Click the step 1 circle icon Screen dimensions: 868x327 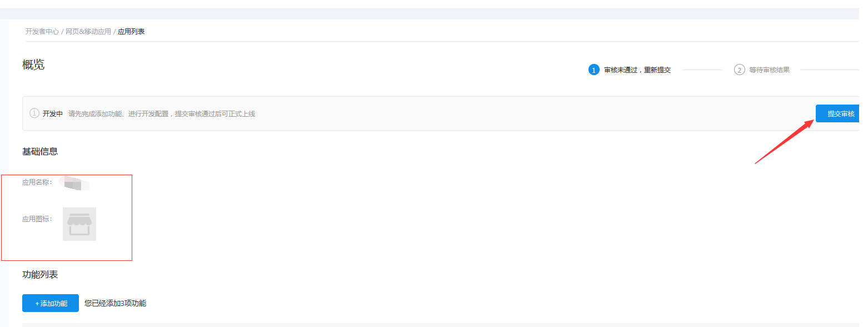point(593,70)
